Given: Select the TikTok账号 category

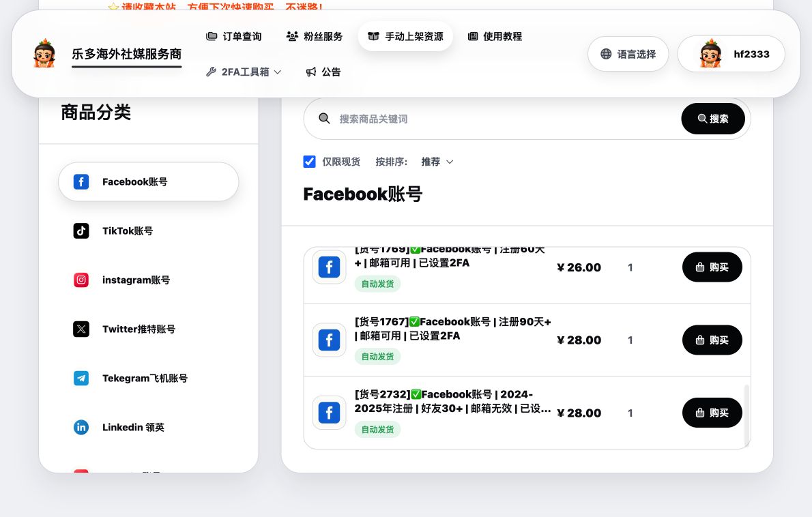Looking at the screenshot, I should tap(149, 231).
